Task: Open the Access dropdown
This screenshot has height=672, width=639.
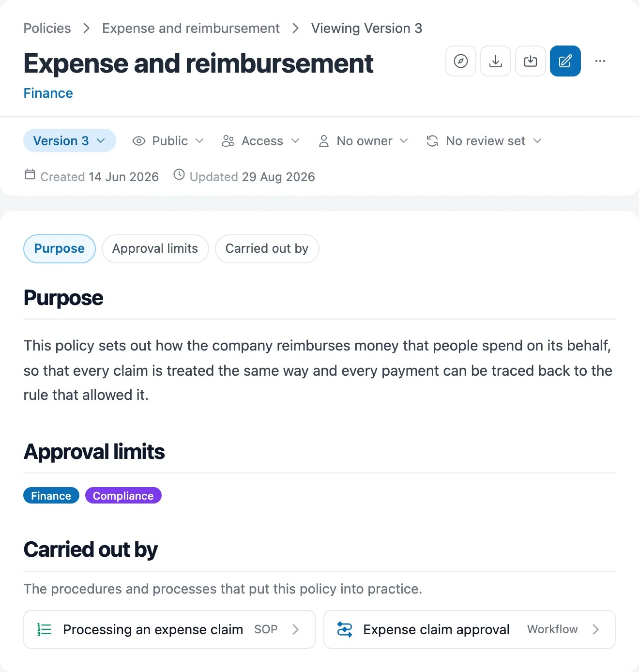Action: point(260,141)
